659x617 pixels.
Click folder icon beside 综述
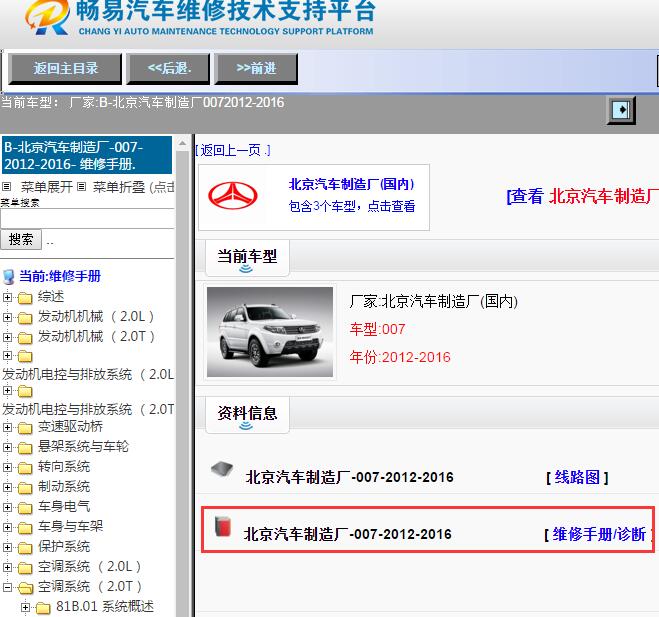tap(25, 298)
